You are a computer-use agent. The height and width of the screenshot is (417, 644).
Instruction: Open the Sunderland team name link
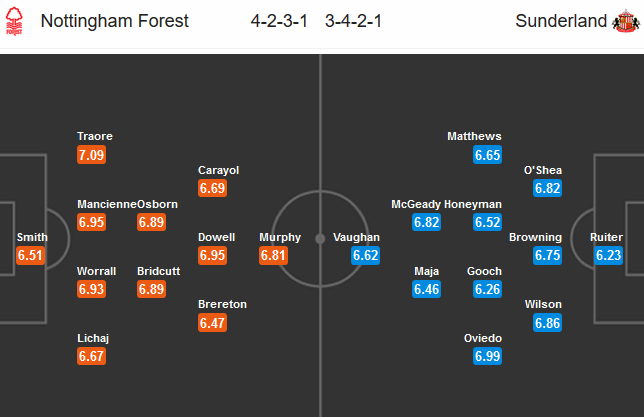coord(562,22)
